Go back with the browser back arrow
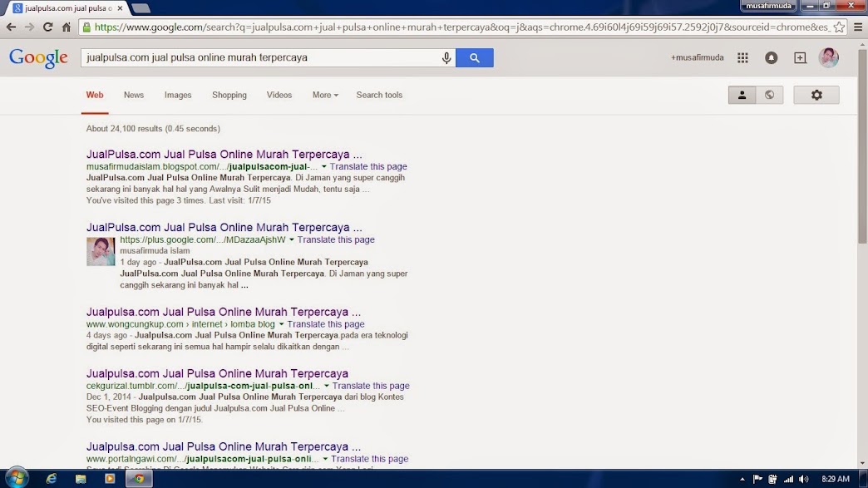Image resolution: width=868 pixels, height=488 pixels. tap(11, 27)
